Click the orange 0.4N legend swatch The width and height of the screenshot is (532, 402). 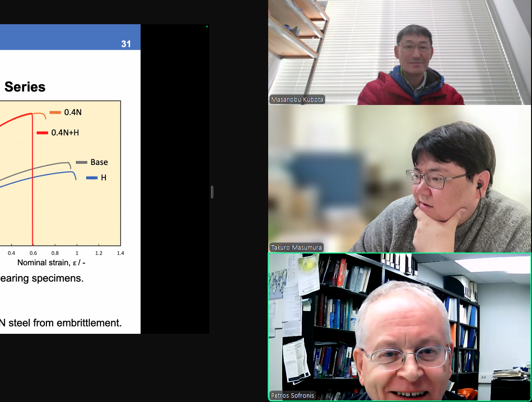tap(55, 112)
